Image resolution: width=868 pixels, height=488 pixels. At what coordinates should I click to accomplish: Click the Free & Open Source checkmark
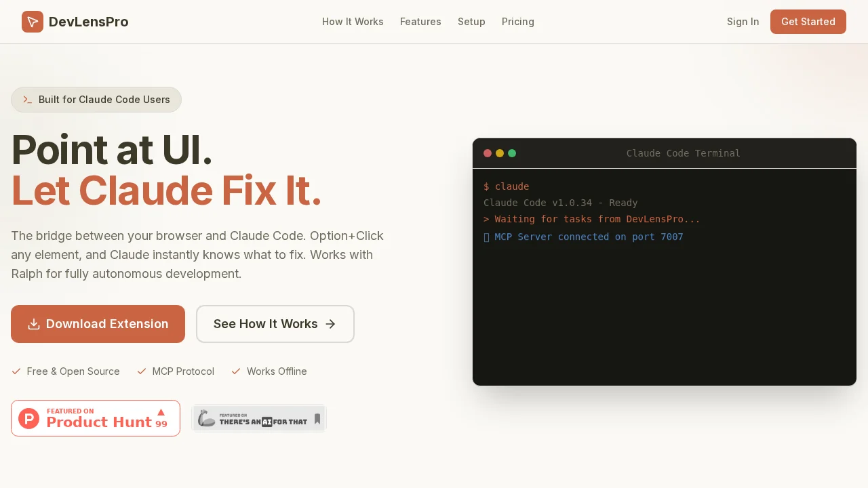(x=16, y=371)
